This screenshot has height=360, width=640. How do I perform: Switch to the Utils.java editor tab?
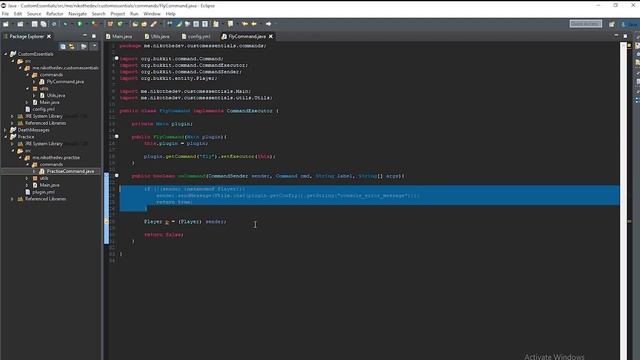[157, 36]
